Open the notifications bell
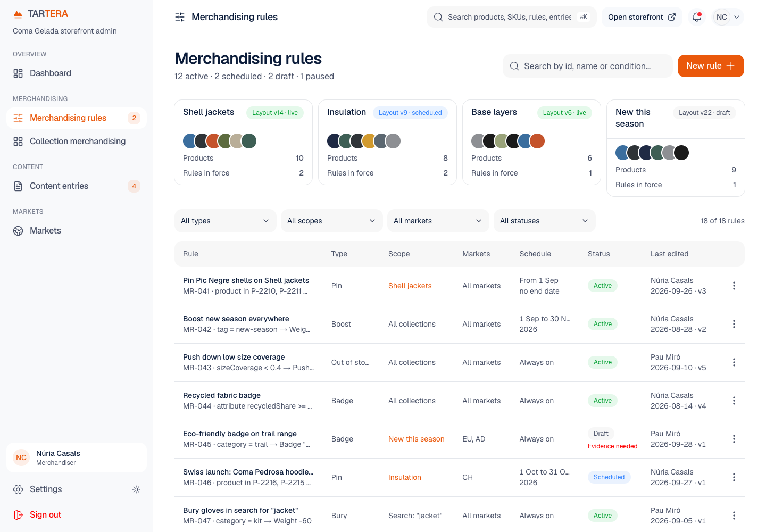This screenshot has height=532, width=766. (697, 17)
